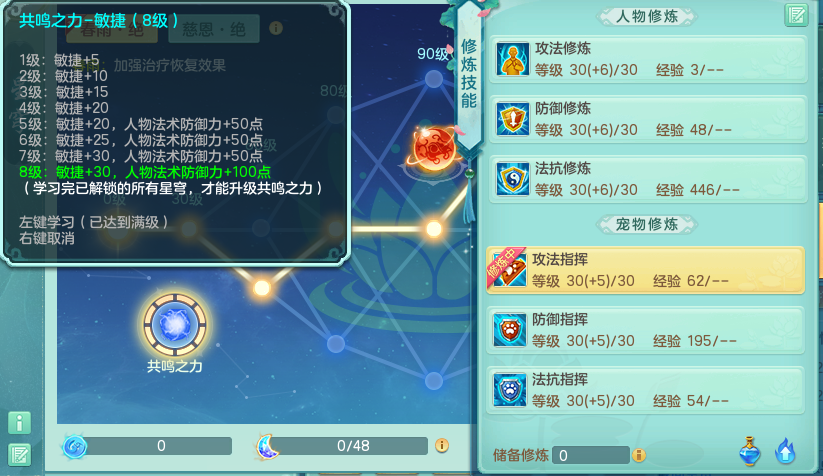Viewport: 823px width, 476px height.
Task: Select the 90级 star node
Action: tap(434, 79)
